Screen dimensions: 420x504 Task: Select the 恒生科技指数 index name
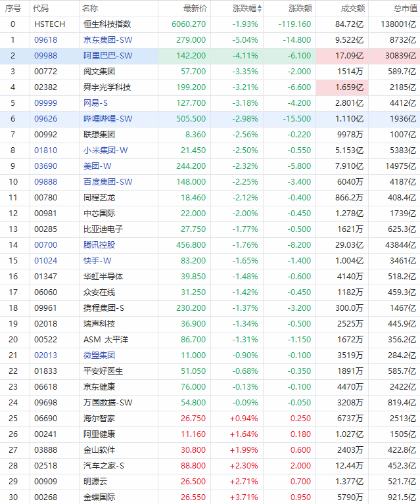(107, 24)
